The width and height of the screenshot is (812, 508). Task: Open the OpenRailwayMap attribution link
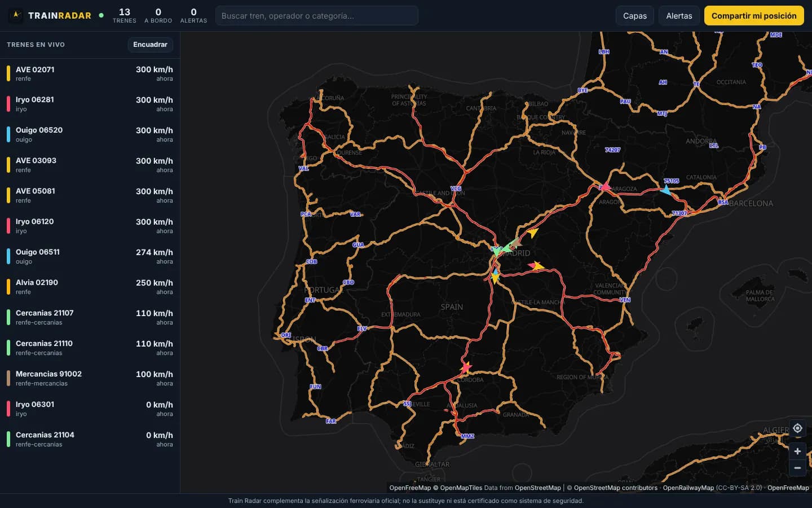click(x=688, y=488)
